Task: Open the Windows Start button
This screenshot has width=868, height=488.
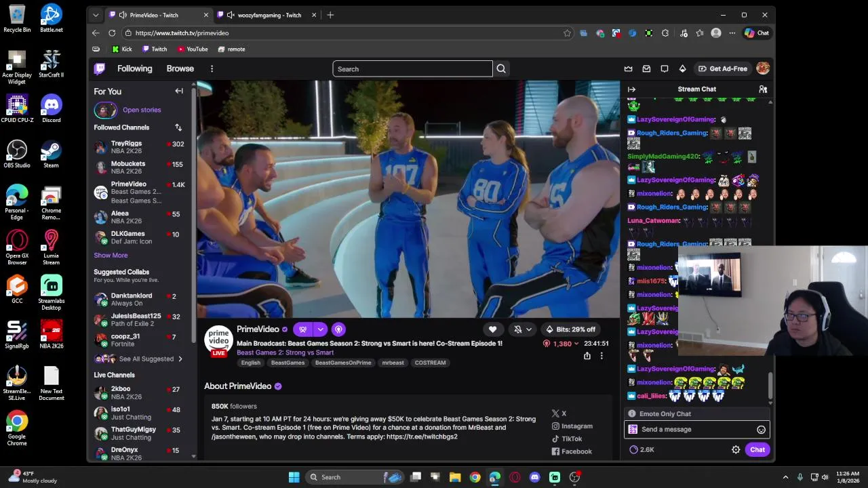Action: pyautogui.click(x=294, y=477)
